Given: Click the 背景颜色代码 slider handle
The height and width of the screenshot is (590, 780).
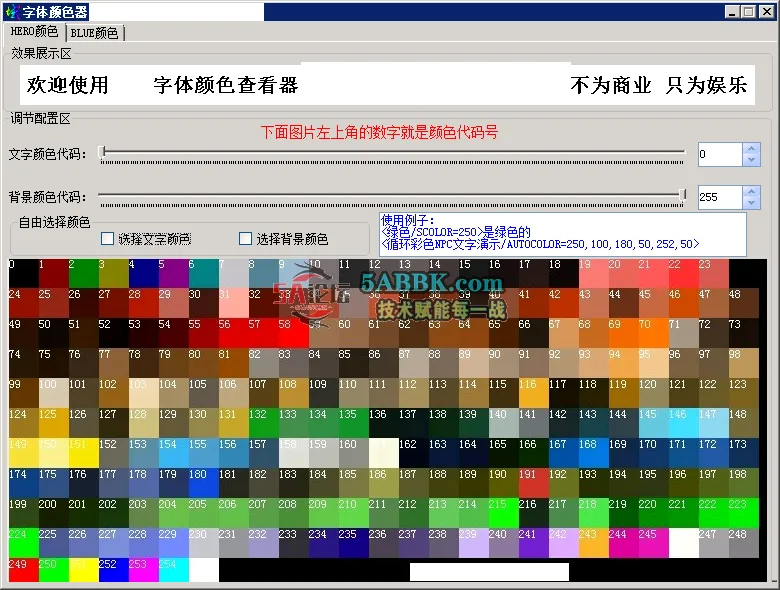Looking at the screenshot, I should [683, 195].
